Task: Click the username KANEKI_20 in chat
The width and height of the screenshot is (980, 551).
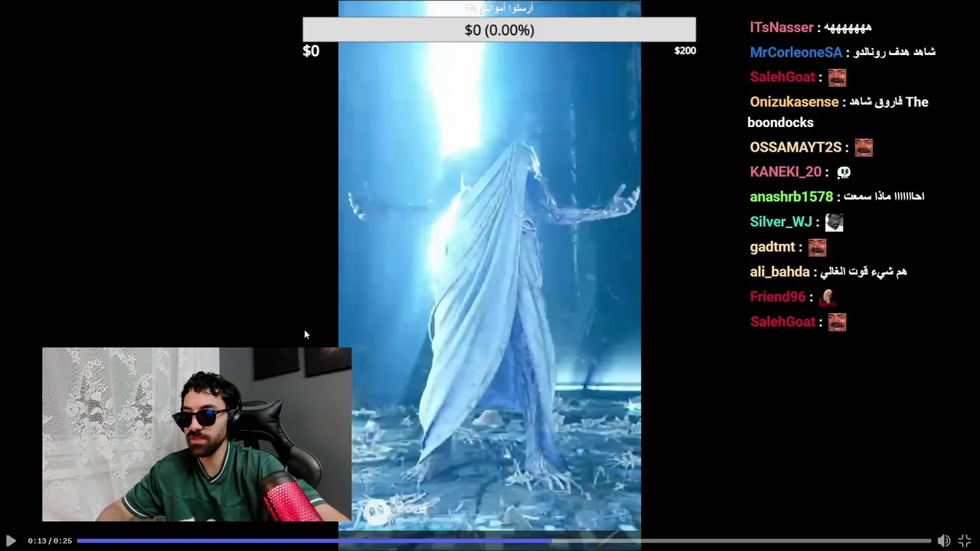Action: pos(786,172)
